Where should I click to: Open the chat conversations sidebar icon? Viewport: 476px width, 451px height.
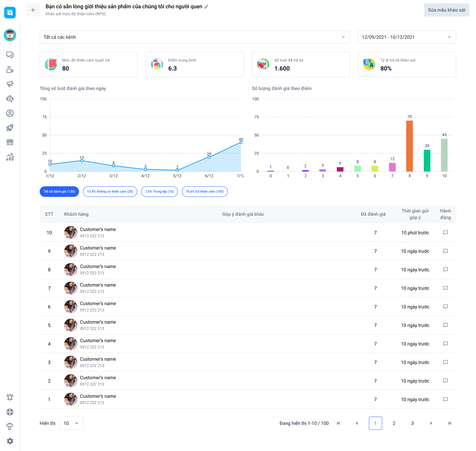[10, 55]
